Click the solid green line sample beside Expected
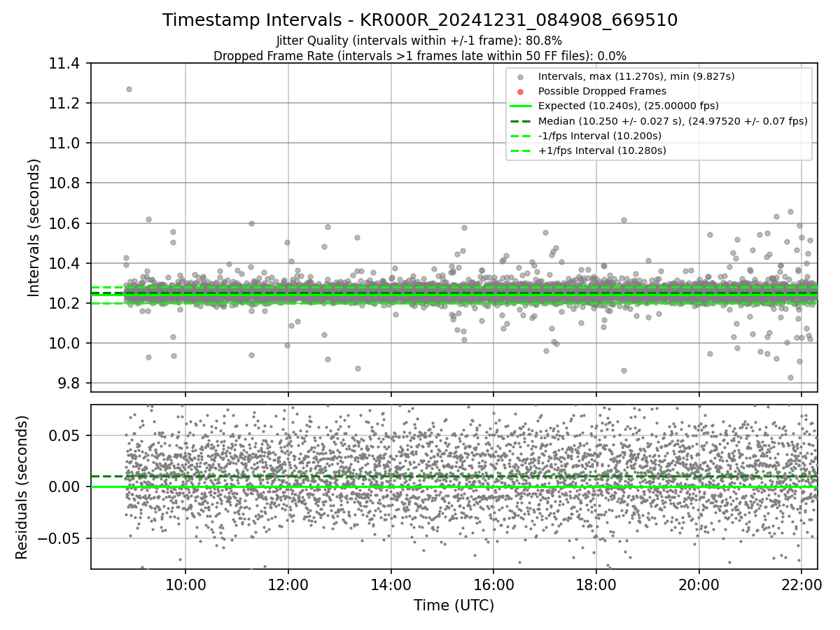 pos(520,106)
